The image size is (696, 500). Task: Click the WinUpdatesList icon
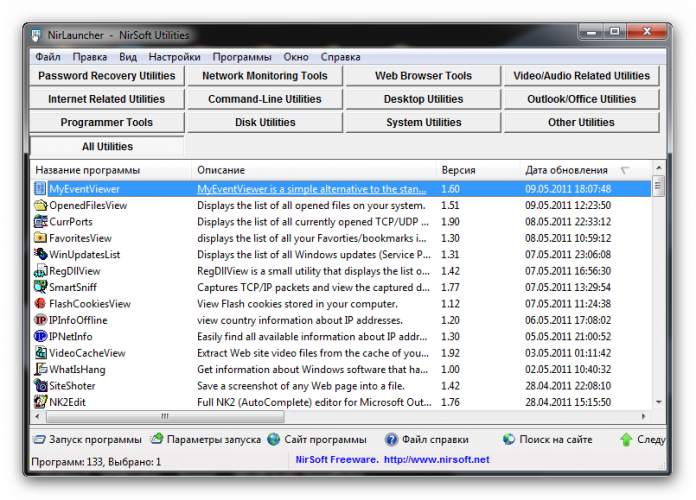pos(40,254)
